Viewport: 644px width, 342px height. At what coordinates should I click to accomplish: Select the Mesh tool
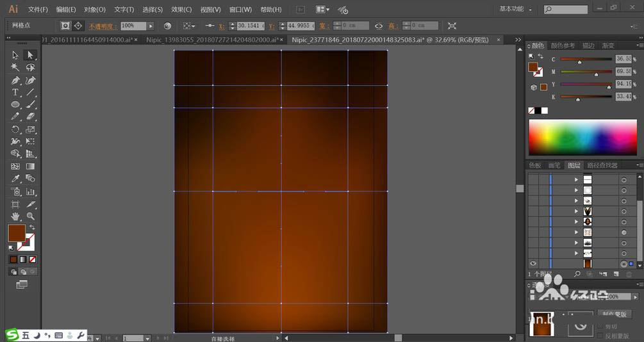click(x=15, y=167)
